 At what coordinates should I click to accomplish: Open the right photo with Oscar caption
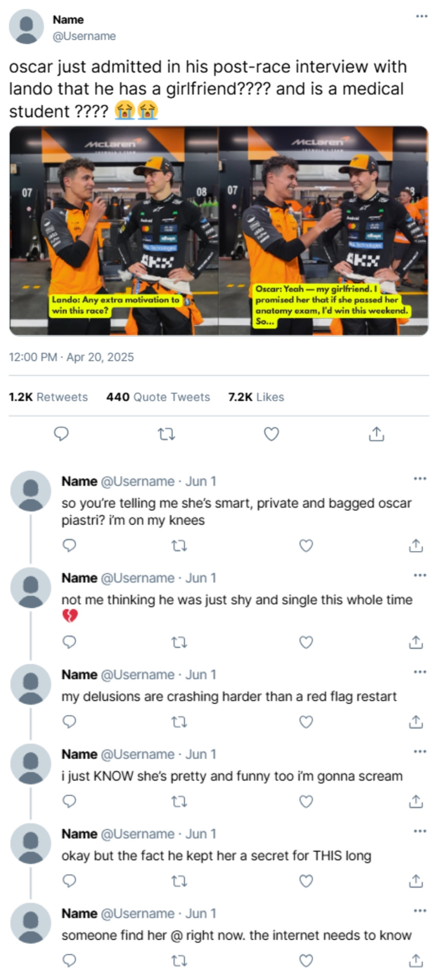[323, 231]
